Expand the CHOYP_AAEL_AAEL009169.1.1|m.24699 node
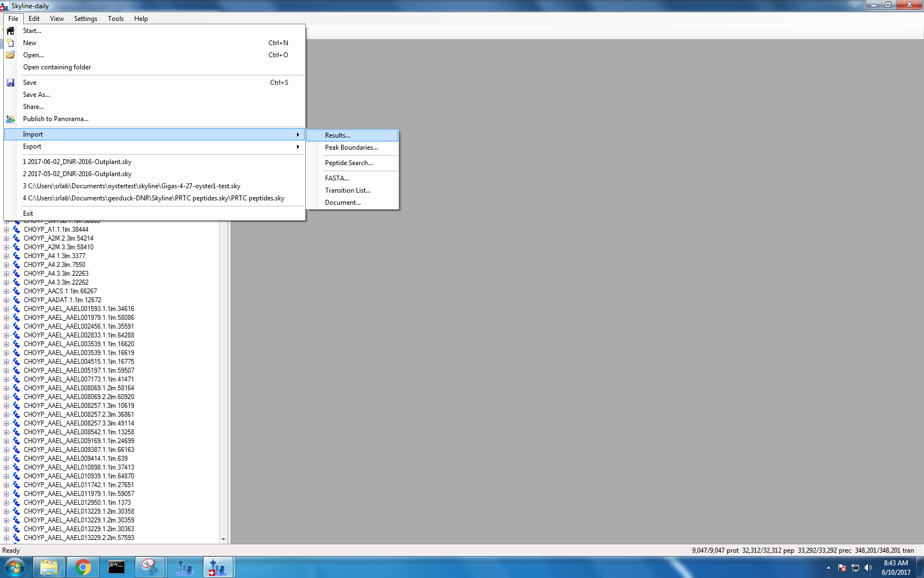Viewport: 924px width, 578px height. pyautogui.click(x=7, y=441)
